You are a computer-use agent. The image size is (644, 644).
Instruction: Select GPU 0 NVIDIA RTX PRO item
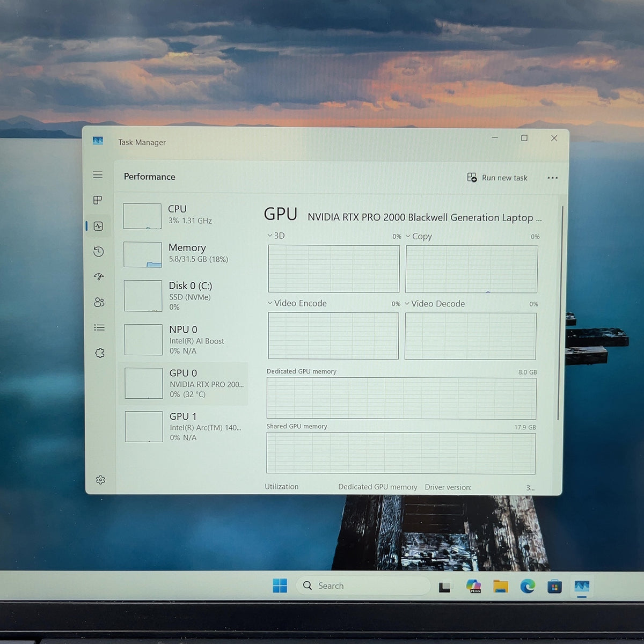point(184,383)
